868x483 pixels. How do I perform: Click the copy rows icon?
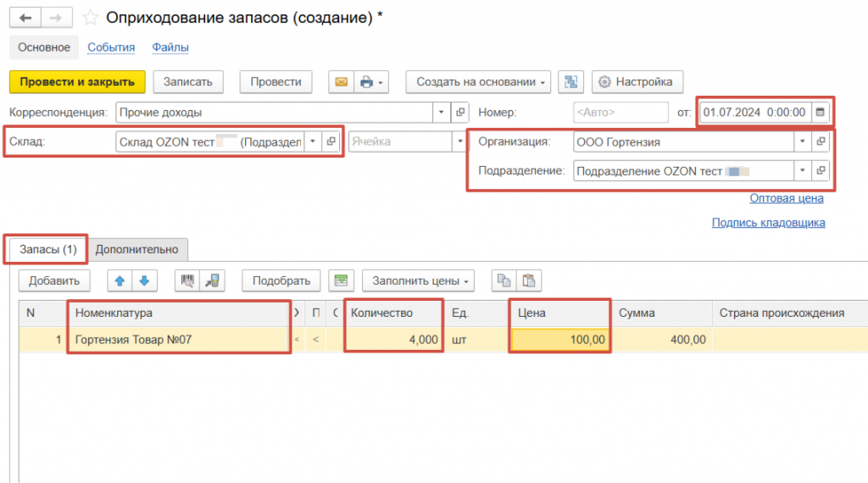point(504,280)
